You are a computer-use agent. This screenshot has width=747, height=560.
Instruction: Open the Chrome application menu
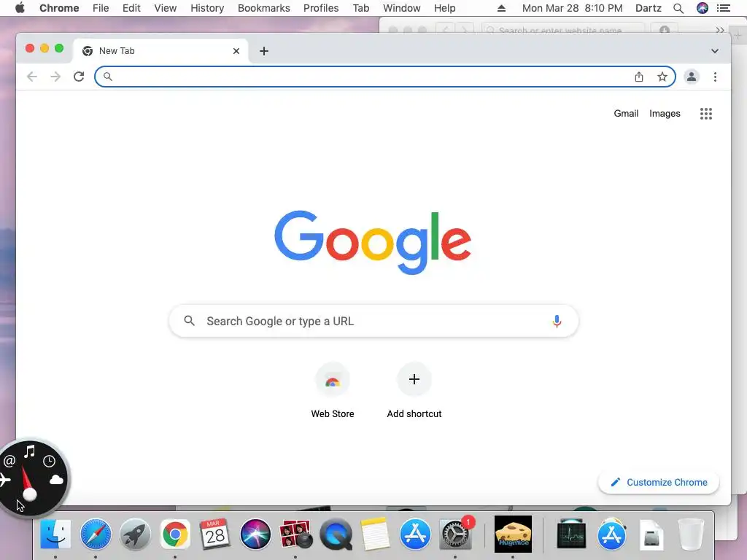tap(59, 8)
